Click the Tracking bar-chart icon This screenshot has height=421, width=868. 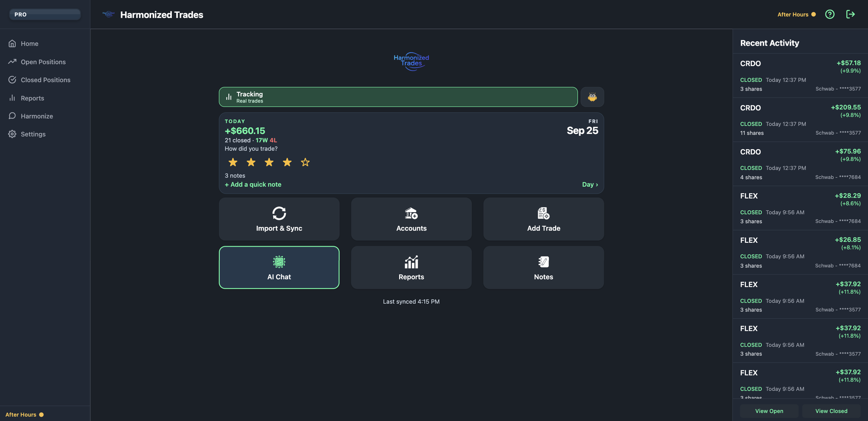(229, 97)
